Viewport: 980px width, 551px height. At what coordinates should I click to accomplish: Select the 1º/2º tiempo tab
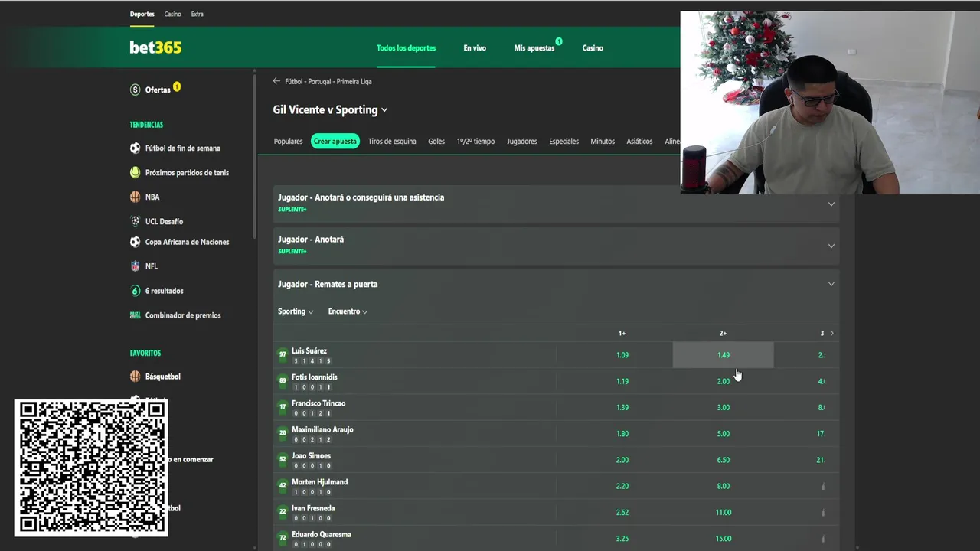tap(475, 142)
